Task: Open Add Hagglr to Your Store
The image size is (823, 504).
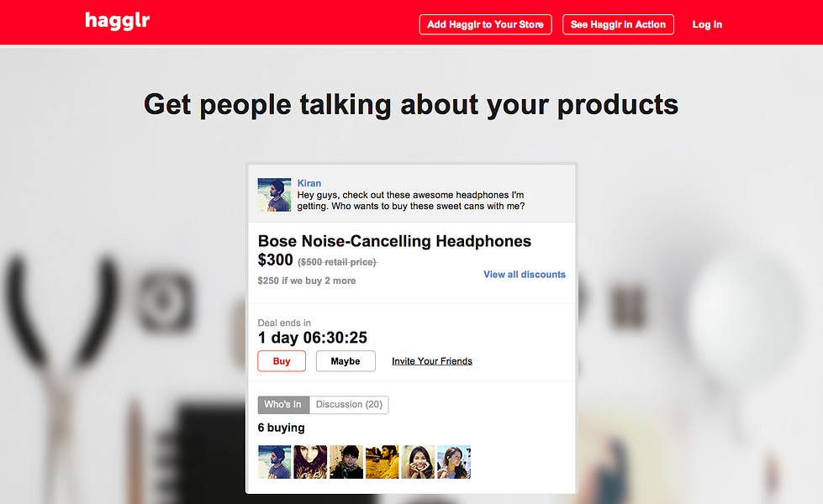Action: [486, 24]
